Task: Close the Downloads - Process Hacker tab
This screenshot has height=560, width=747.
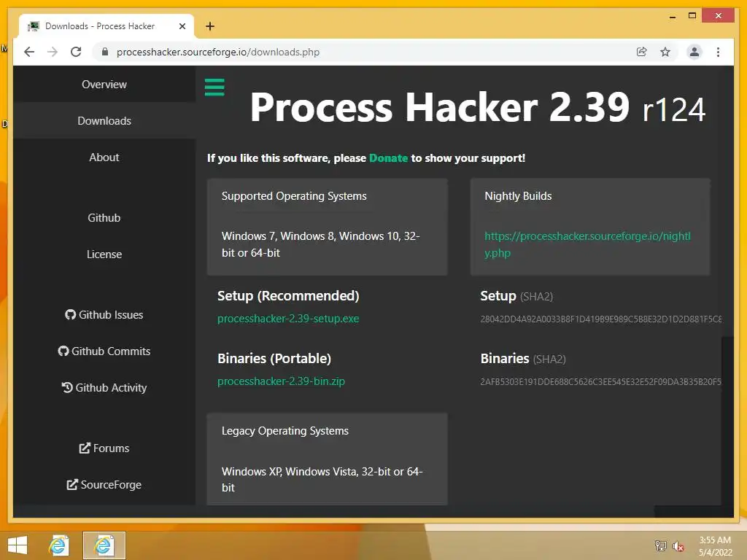Action: coord(182,26)
